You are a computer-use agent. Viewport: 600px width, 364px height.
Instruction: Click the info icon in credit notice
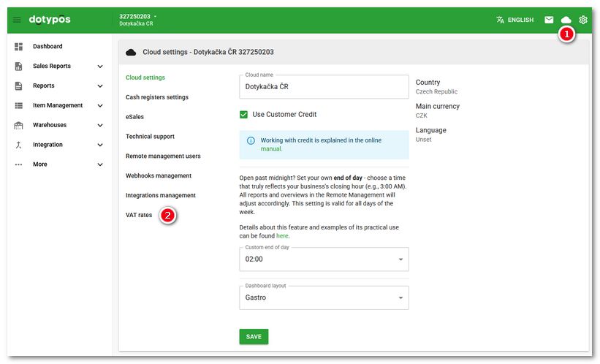coord(251,140)
